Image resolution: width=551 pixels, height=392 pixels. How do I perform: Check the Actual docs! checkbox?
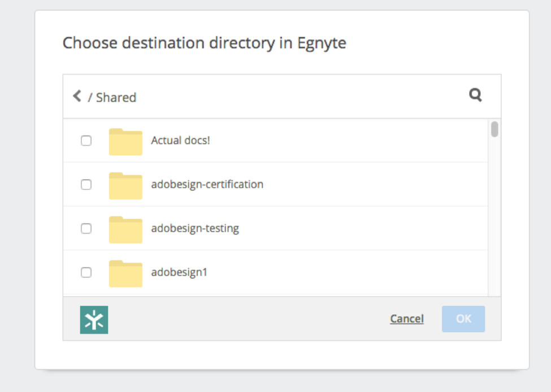(86, 141)
